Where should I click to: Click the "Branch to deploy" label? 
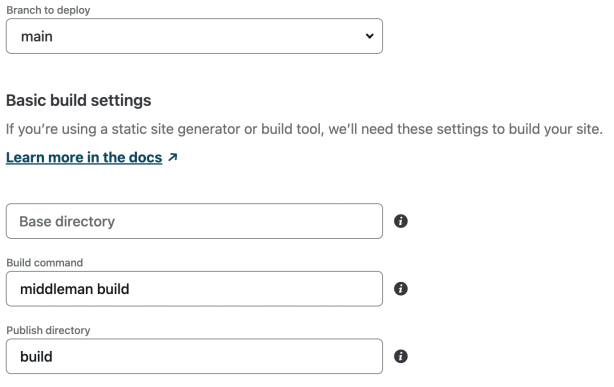(x=48, y=10)
